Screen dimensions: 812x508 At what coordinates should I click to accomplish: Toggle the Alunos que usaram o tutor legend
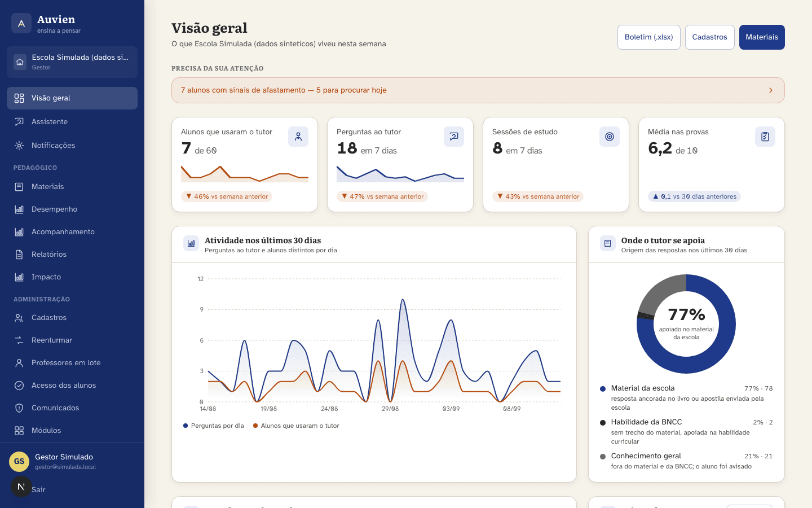point(296,426)
